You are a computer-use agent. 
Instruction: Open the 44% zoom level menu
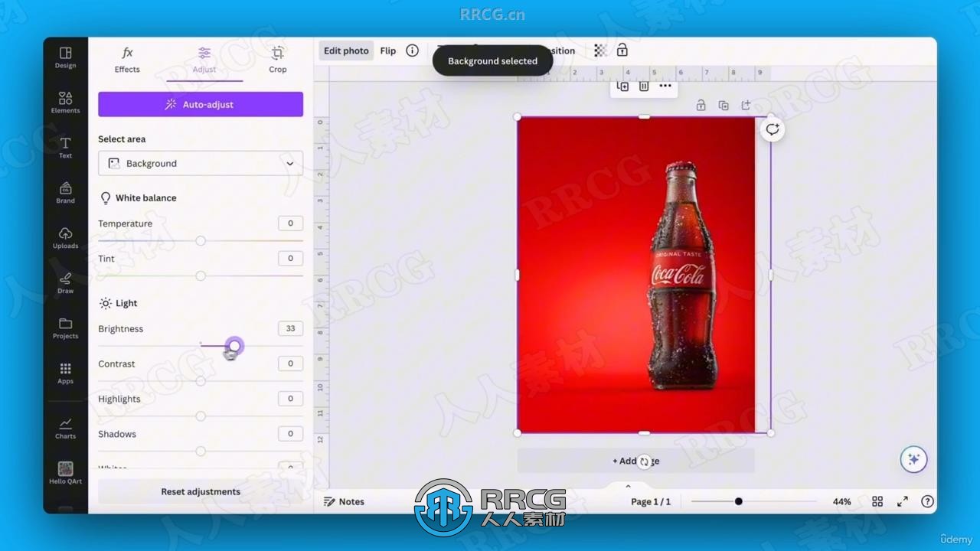[x=842, y=502]
